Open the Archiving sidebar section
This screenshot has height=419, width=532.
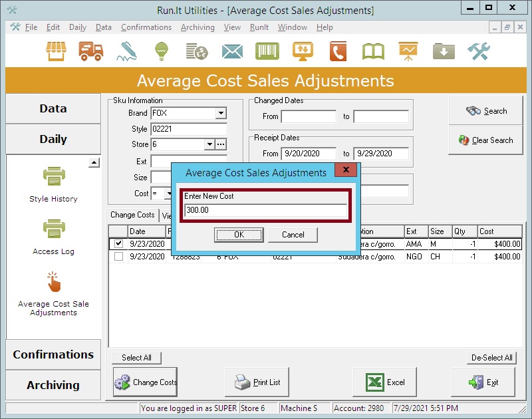coord(53,385)
